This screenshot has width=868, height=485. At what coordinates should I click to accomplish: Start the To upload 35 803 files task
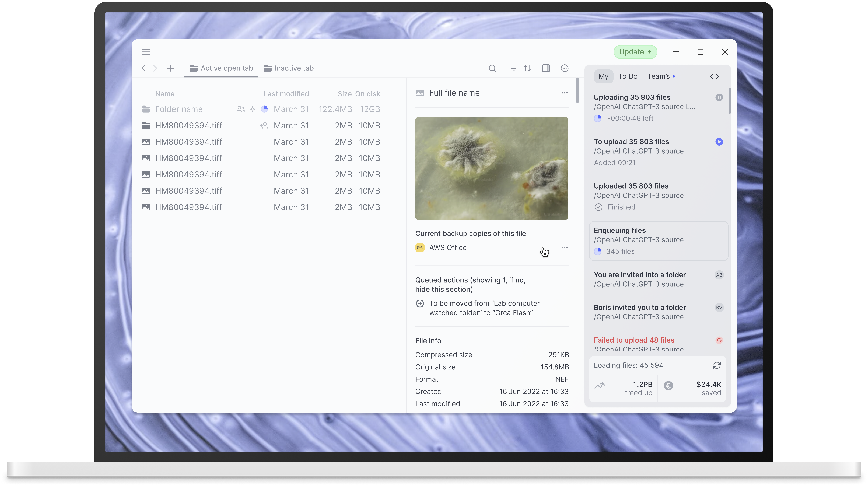pyautogui.click(x=719, y=142)
